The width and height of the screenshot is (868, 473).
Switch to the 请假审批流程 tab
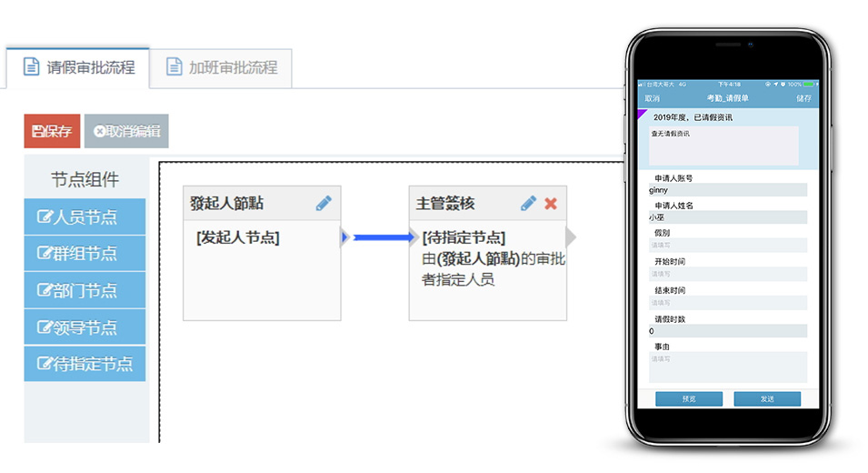(x=78, y=67)
